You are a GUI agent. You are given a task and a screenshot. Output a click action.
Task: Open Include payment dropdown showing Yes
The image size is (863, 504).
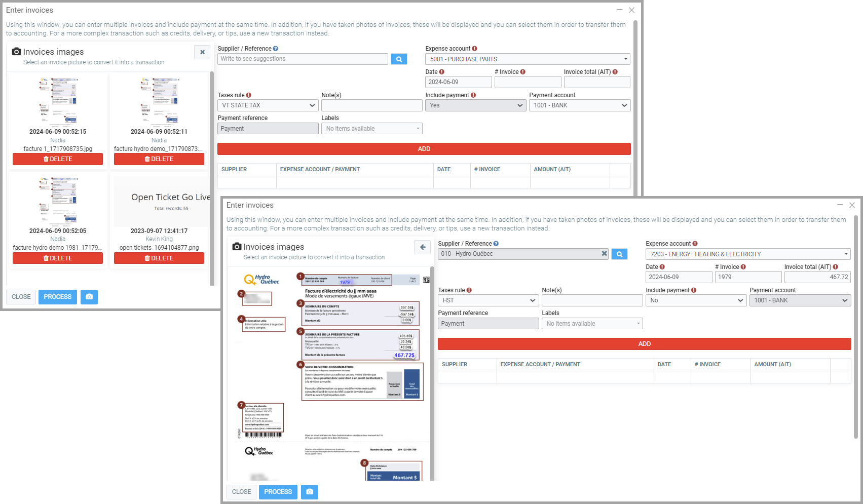(x=475, y=105)
